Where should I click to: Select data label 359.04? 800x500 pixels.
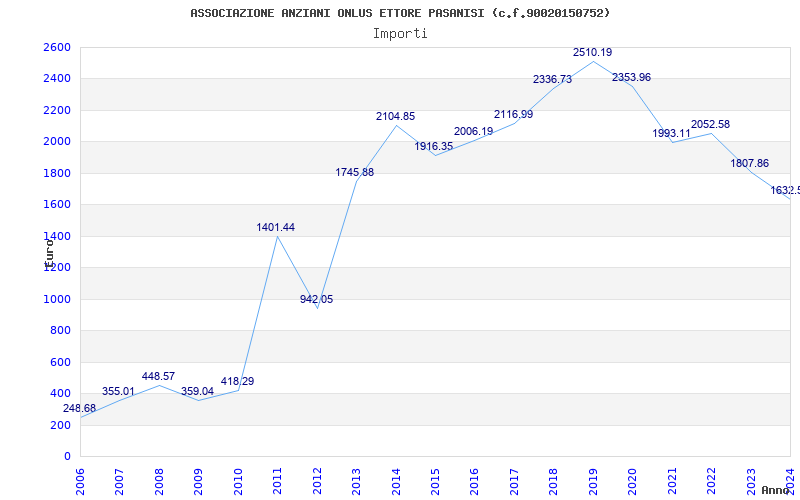click(197, 391)
